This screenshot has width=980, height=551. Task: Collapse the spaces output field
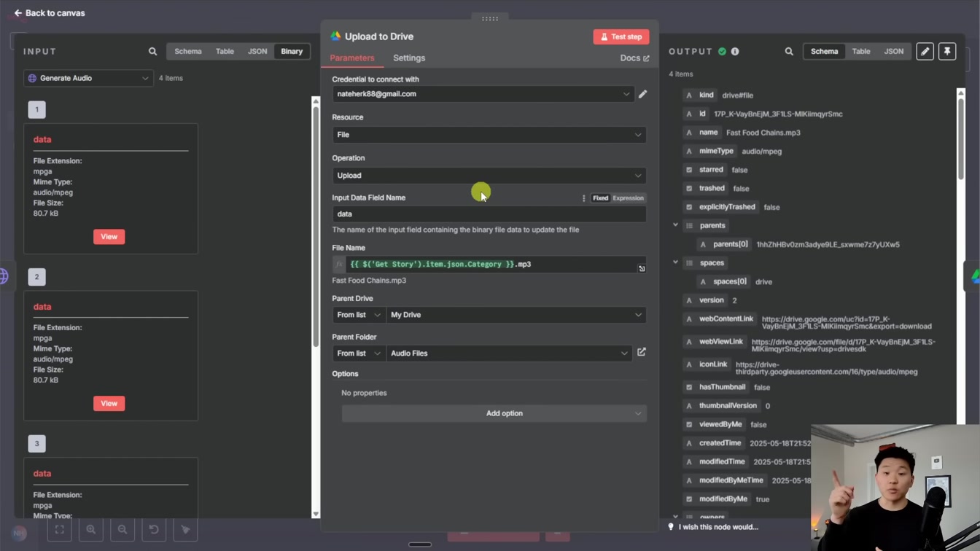[675, 262]
